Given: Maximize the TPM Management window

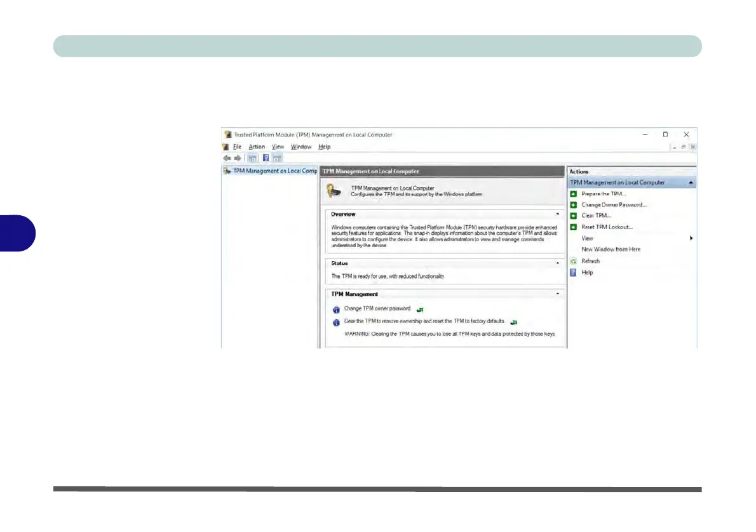Looking at the screenshot, I should (665, 135).
